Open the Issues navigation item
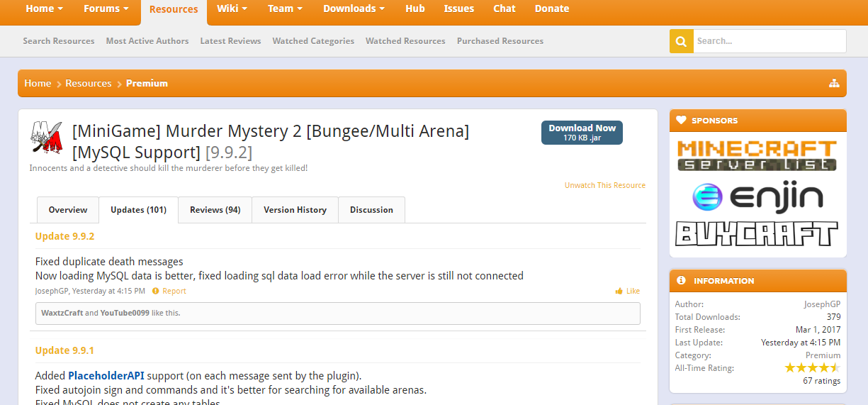The image size is (868, 405). (459, 9)
